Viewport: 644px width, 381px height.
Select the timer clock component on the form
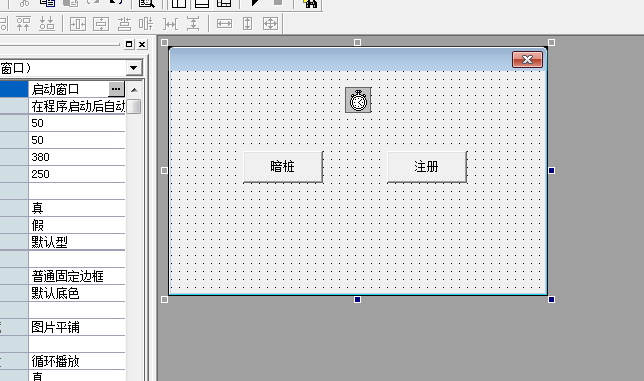[x=358, y=100]
